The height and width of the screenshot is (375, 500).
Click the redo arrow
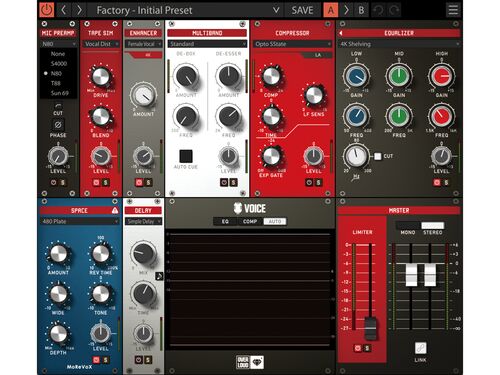tap(394, 10)
